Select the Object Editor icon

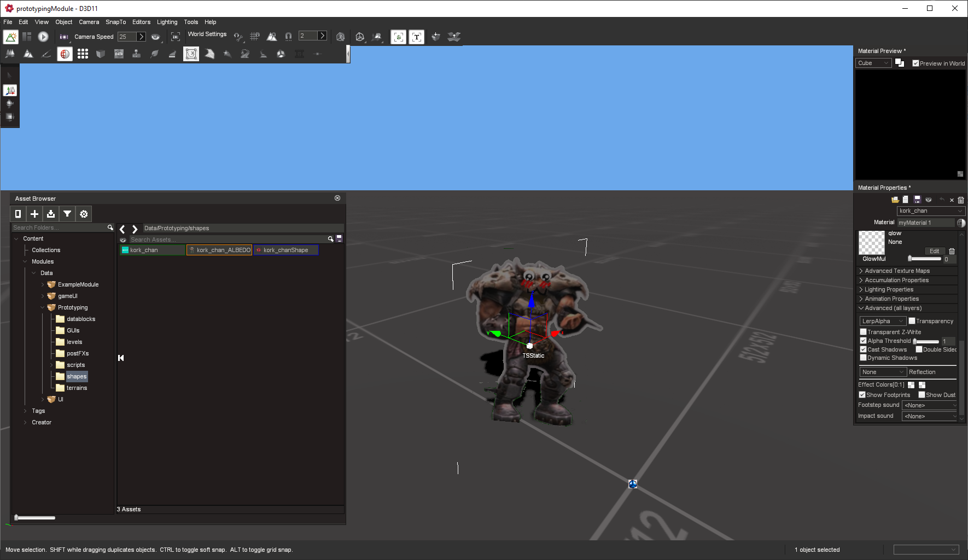10,54
